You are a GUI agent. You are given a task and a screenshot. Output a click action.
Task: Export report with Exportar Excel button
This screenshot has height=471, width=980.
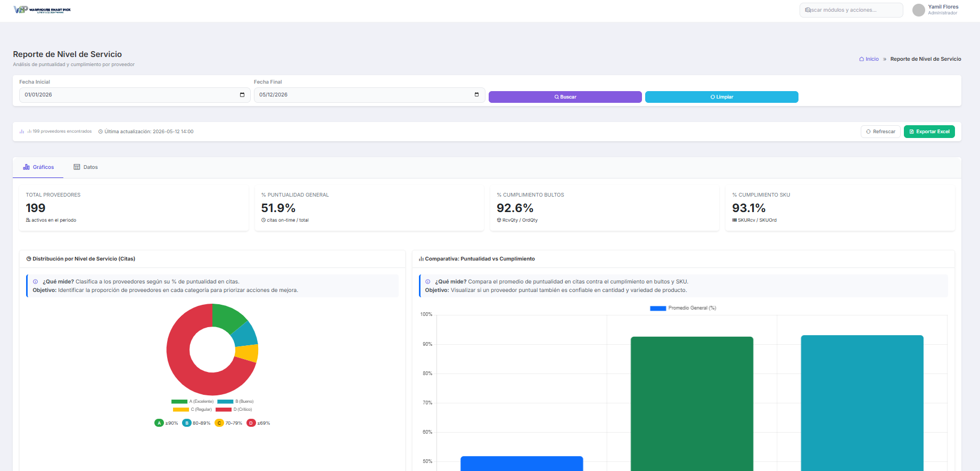tap(929, 132)
